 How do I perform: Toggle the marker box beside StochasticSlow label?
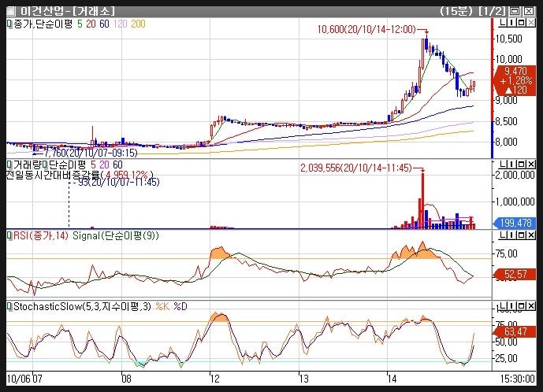(x=9, y=306)
